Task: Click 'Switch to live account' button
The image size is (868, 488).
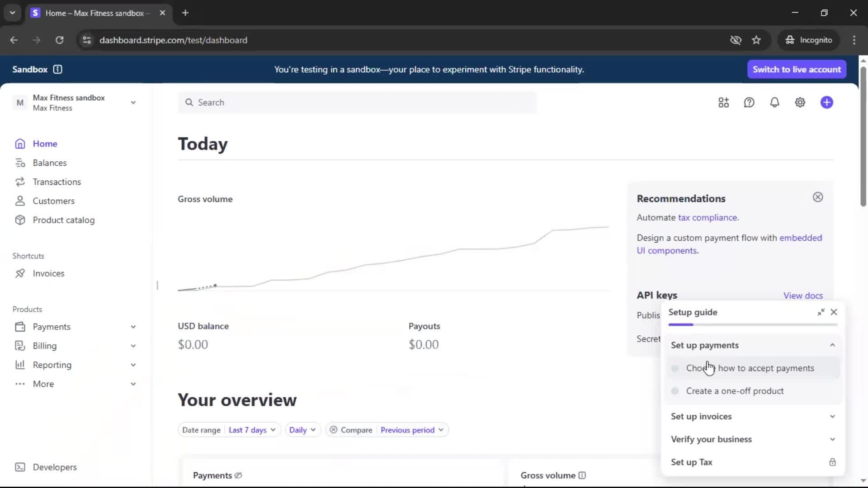Action: pos(796,69)
